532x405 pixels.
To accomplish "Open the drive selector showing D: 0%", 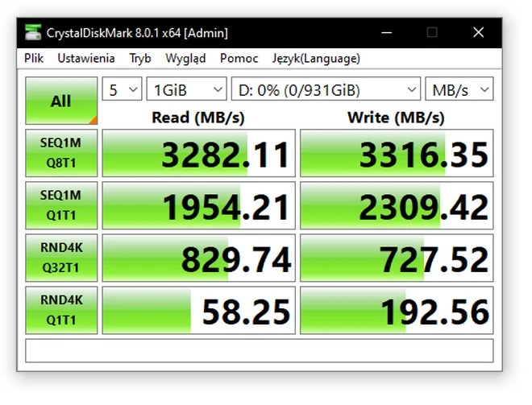I will [x=326, y=89].
